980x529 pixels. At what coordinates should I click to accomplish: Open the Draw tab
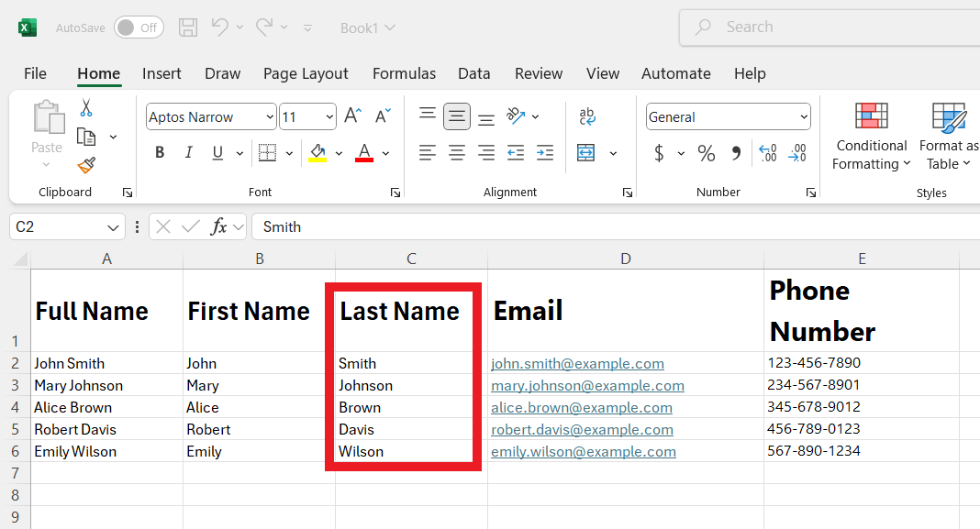222,73
